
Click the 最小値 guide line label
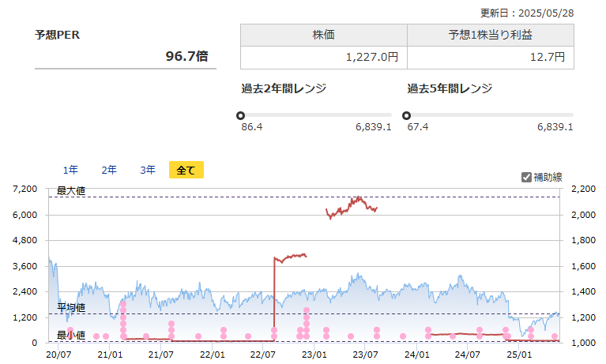point(70,336)
